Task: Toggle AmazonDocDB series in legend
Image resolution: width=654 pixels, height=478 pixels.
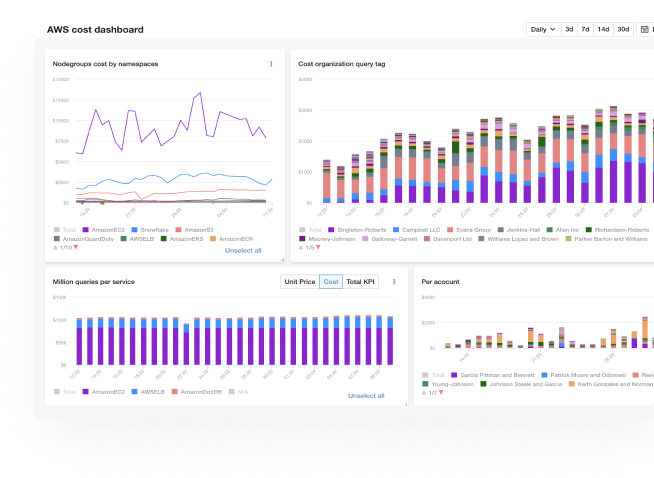Action: tap(197, 392)
